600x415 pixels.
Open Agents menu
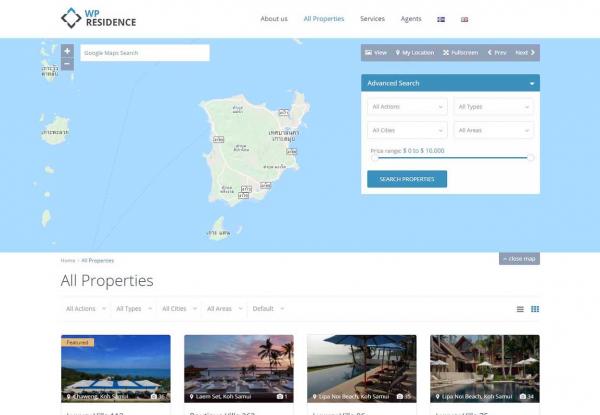pyautogui.click(x=411, y=19)
